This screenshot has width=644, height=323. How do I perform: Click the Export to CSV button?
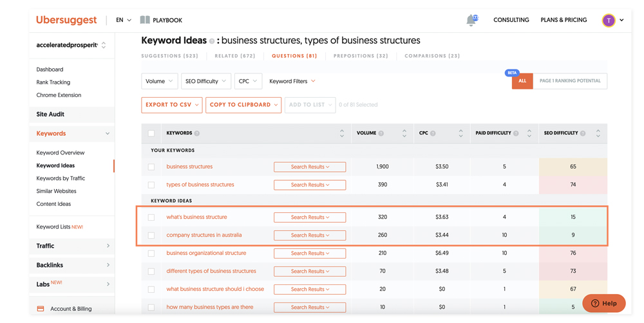pos(171,105)
